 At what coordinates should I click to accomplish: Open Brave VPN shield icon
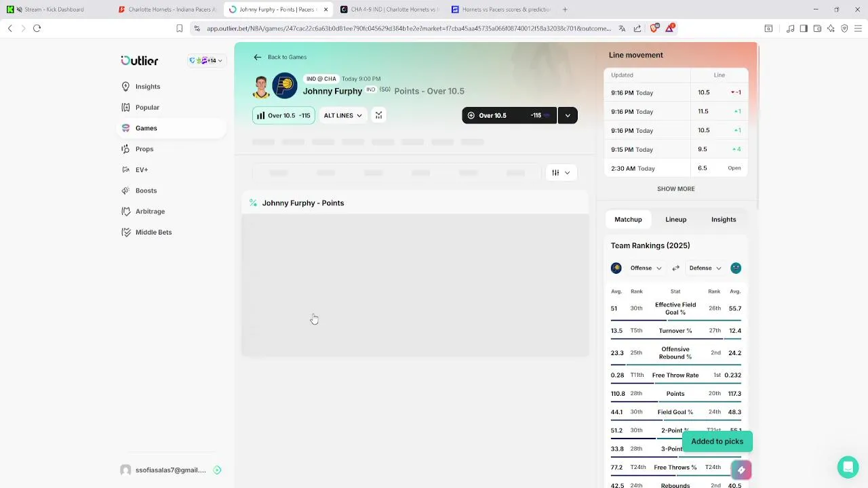point(844,28)
